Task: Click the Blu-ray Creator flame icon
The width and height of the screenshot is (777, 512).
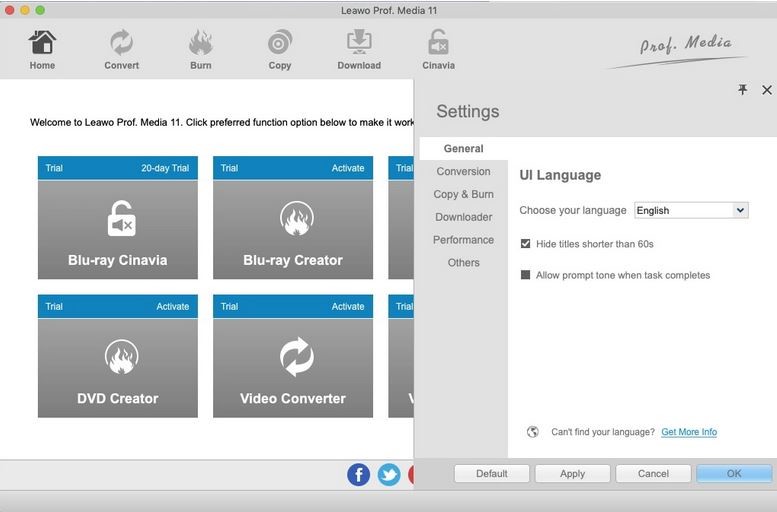Action: [x=296, y=219]
